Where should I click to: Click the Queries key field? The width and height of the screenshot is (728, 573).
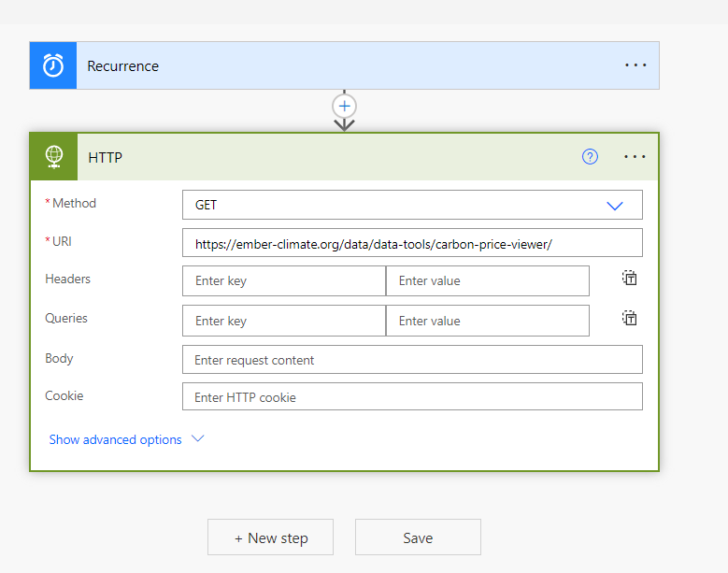coord(284,321)
